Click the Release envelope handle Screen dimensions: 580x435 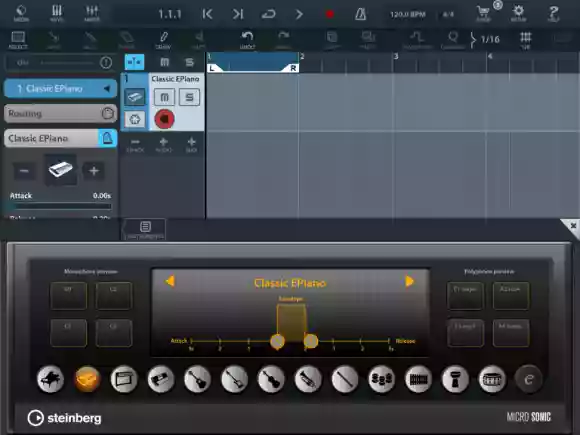(311, 341)
